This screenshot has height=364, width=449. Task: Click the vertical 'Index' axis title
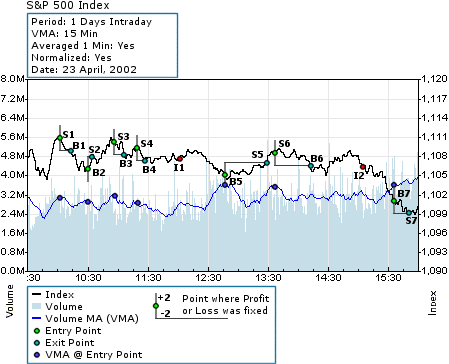(432, 303)
